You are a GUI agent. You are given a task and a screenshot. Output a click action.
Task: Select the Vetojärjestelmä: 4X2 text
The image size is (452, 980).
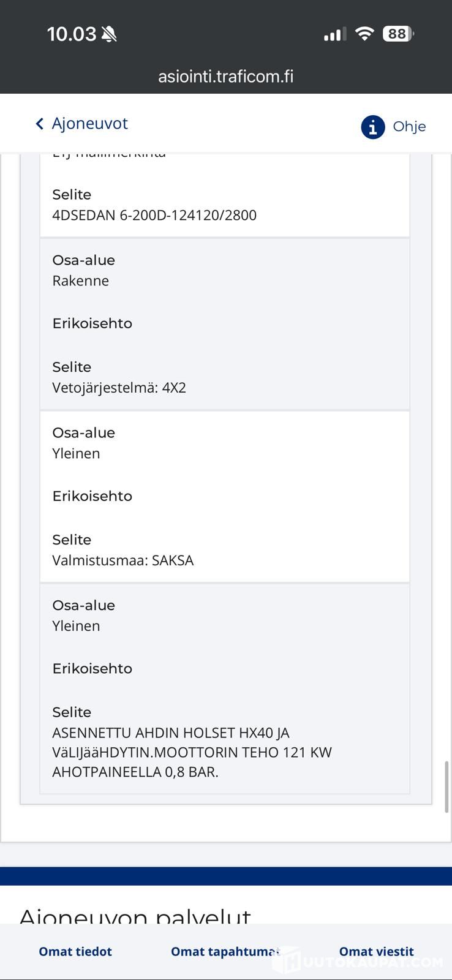[x=119, y=388]
